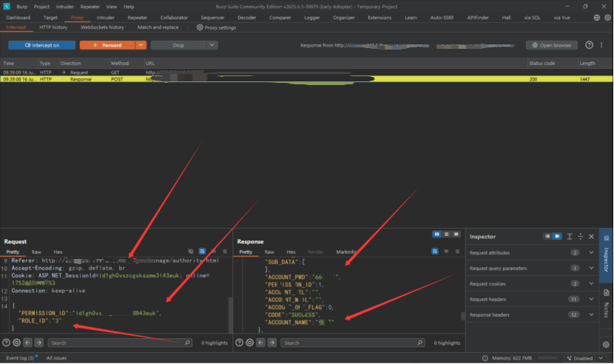The width and height of the screenshot is (614, 364).
Task: Click the gear icon below the Notes tab
Action: (606, 345)
